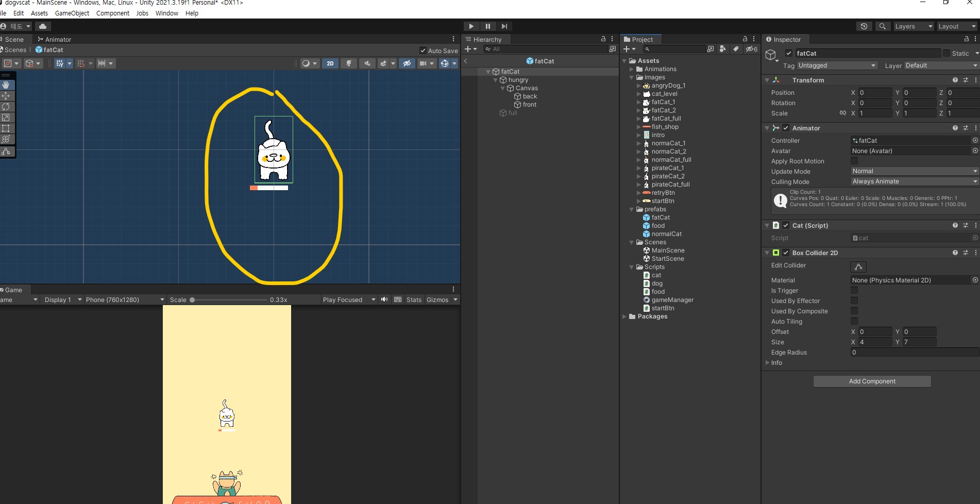The height and width of the screenshot is (504, 980).
Task: Select the Move tool in Scene tools
Action: (6, 96)
